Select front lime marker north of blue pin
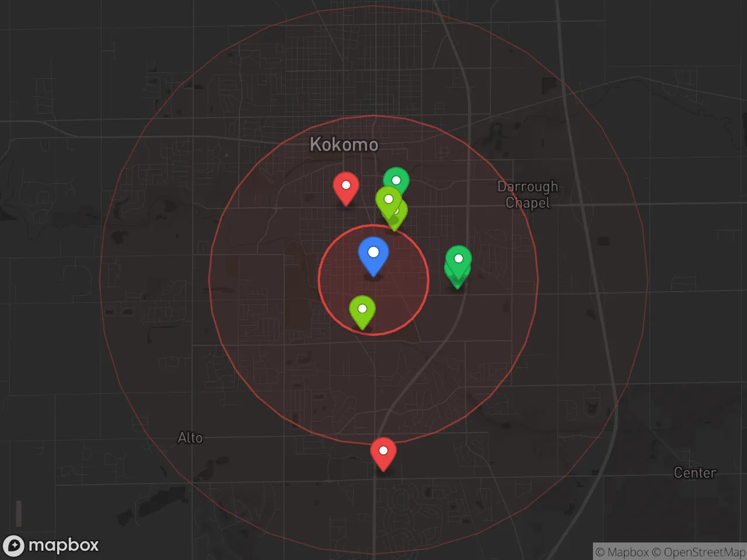This screenshot has height=560, width=747. (x=388, y=201)
